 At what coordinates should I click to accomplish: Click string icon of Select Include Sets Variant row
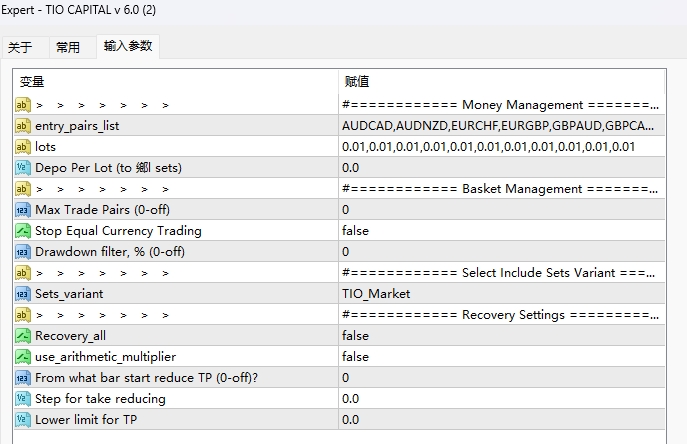[x=22, y=273]
